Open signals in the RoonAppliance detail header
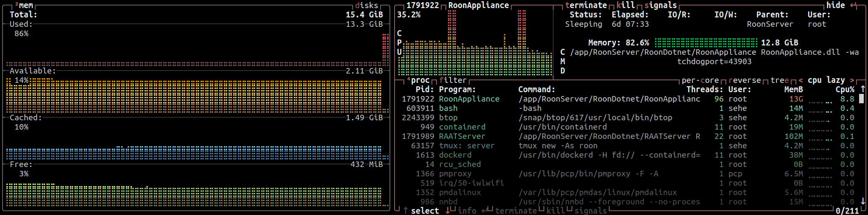Viewport: 868px width, 215px height. tap(661, 5)
